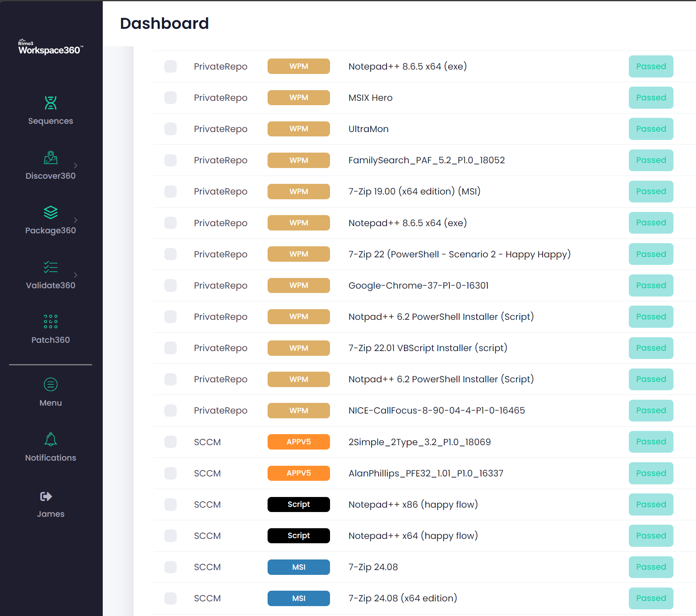Click the Rimo3 Workspace360 logo

click(x=51, y=47)
